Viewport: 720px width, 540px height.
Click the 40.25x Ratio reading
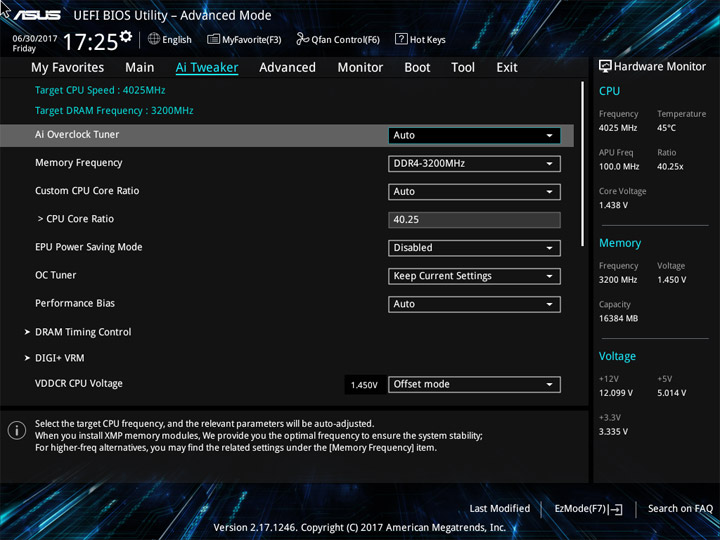pos(670,167)
